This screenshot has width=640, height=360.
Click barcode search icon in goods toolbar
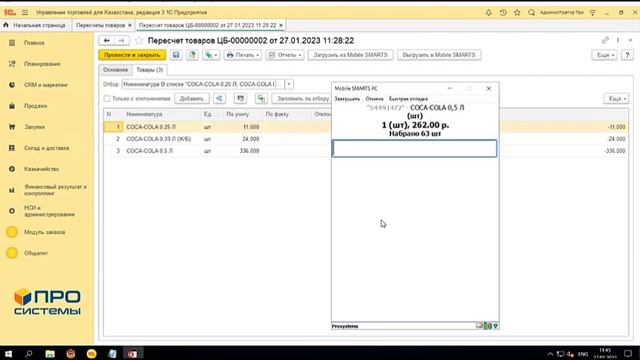click(240, 98)
